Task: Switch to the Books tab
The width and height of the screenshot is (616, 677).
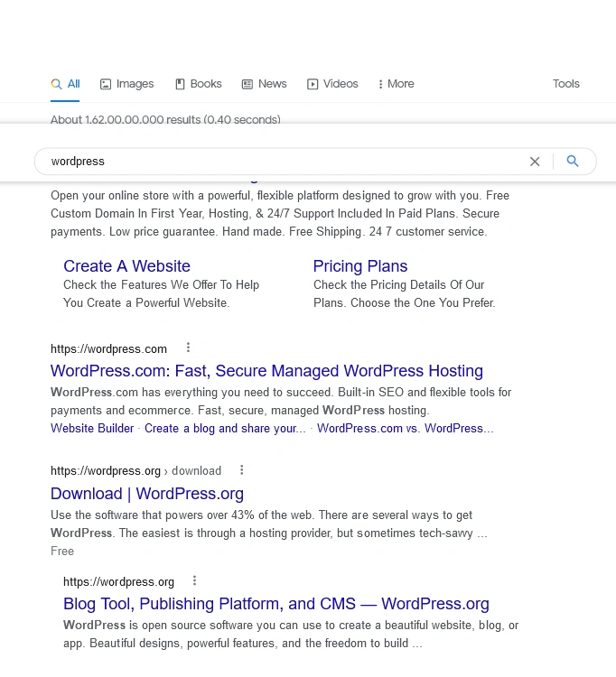Action: [199, 84]
